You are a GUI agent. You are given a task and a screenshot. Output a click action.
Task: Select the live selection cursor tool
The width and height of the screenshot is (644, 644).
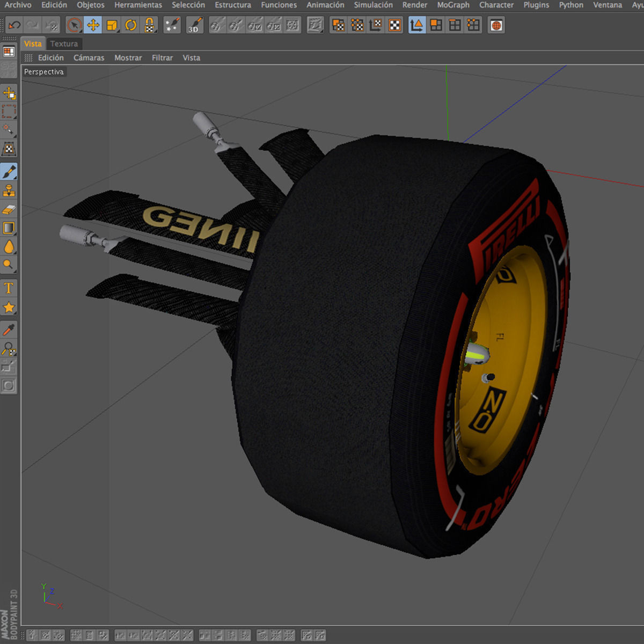click(74, 25)
